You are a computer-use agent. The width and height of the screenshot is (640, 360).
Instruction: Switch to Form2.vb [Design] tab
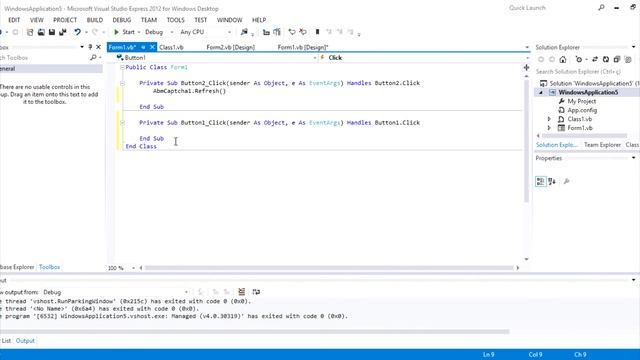click(231, 47)
